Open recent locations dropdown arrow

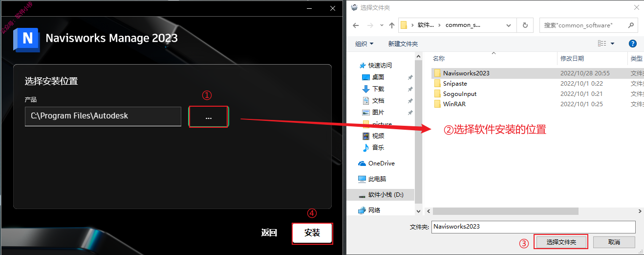pos(382,25)
